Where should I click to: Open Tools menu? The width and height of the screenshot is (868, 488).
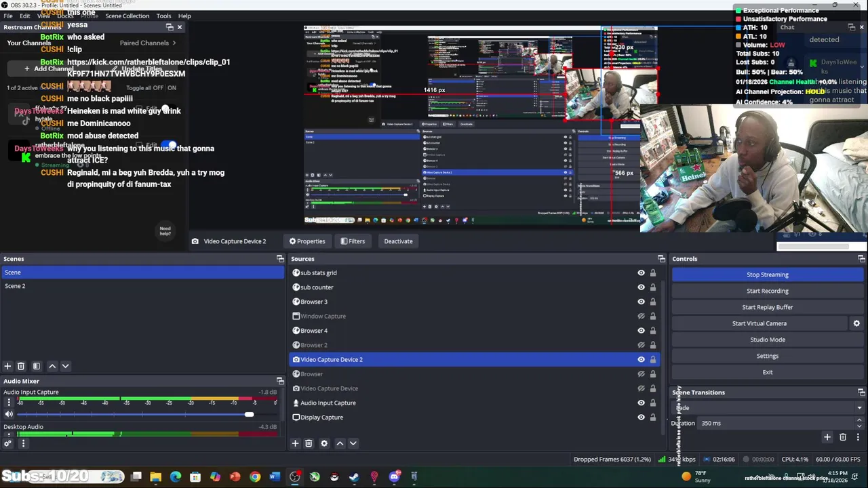click(x=163, y=16)
